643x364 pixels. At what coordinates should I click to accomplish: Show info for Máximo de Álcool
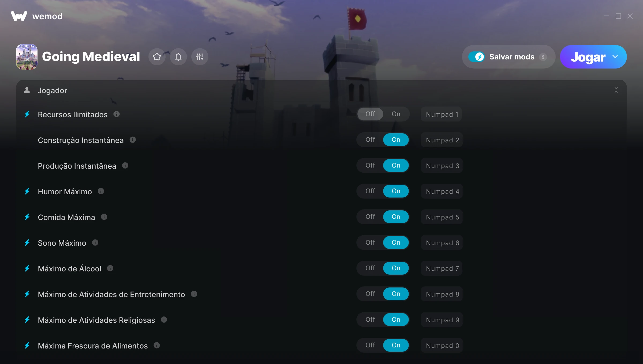110,268
